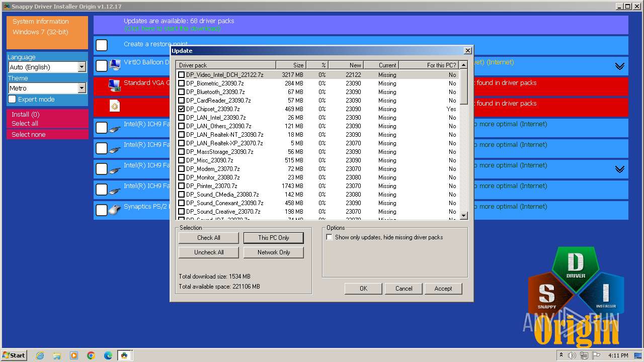Click Cancel in the Update dialog
The image size is (644, 362).
click(x=404, y=289)
